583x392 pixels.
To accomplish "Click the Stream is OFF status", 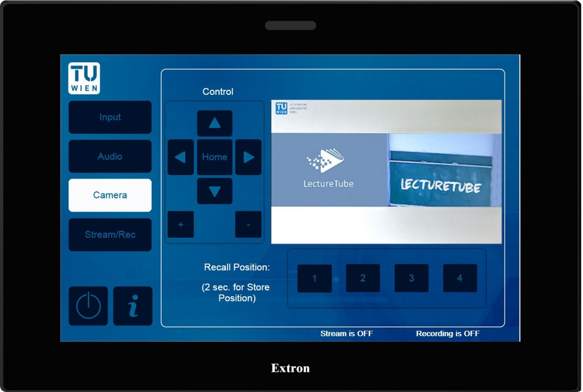I will point(347,334).
